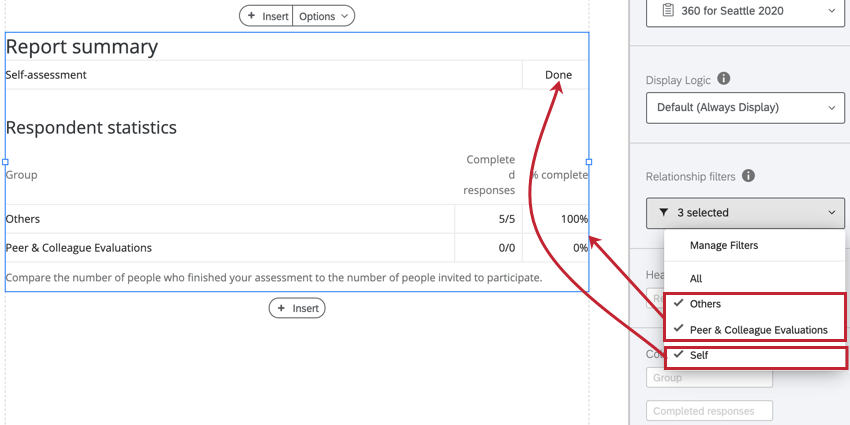Click the Insert button above the report
This screenshot has height=425, width=850.
[x=267, y=16]
